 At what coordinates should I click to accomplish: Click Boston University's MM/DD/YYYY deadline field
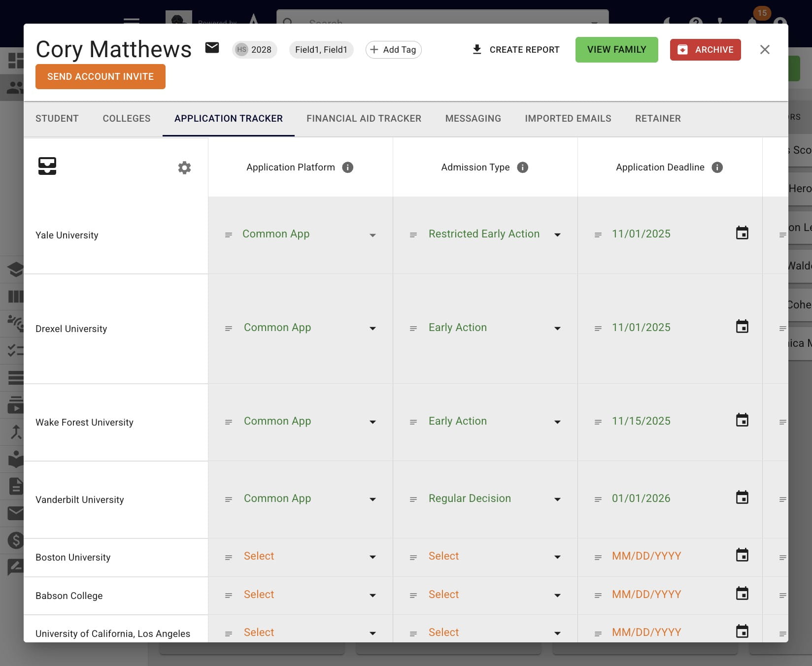[x=646, y=556]
